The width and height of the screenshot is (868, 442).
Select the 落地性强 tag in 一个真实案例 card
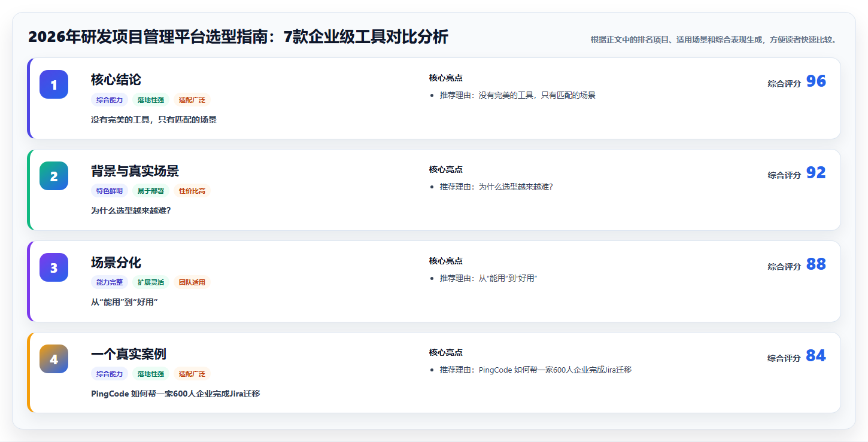point(151,374)
